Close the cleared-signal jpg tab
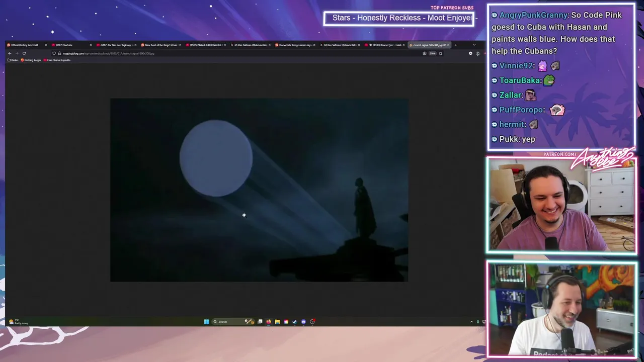The image size is (644, 362). click(448, 45)
